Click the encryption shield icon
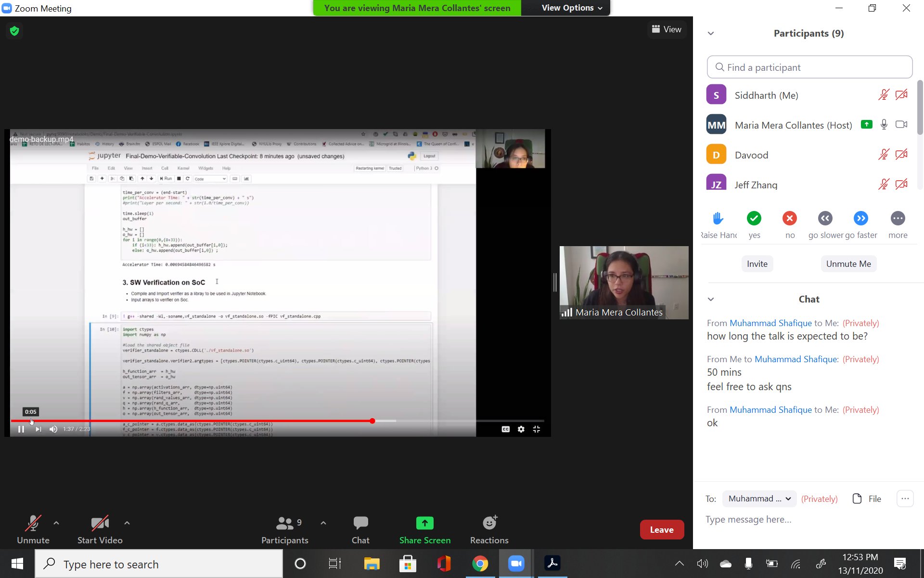 (14, 31)
